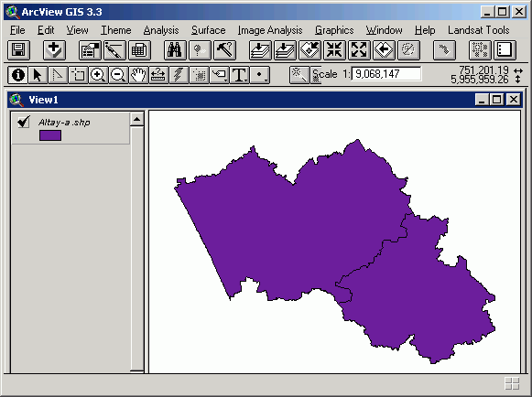Activate the Zoom Out magnifier tool
The width and height of the screenshot is (532, 397).
click(x=118, y=75)
